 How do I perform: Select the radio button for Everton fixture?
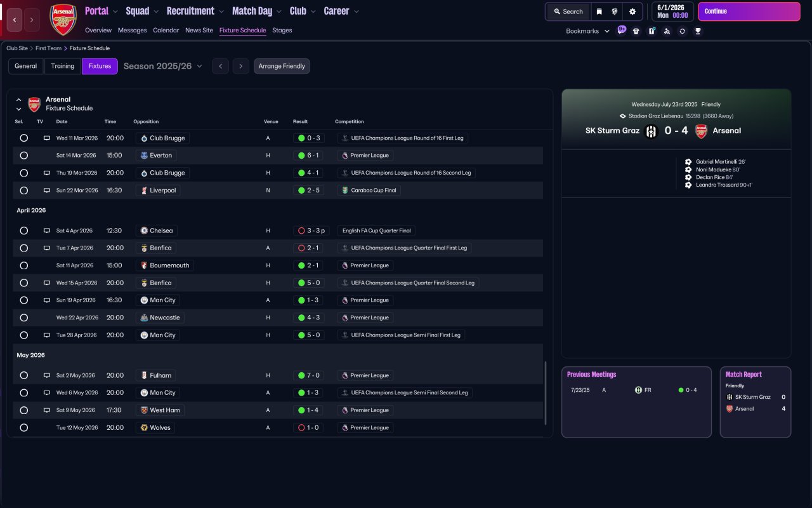pos(24,156)
